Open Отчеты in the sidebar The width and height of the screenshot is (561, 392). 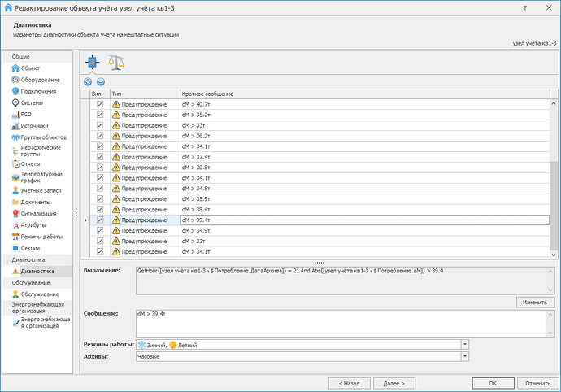click(32, 163)
